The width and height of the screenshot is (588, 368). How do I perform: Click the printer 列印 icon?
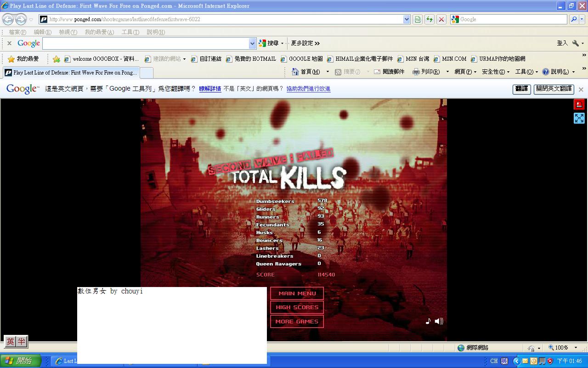click(416, 72)
